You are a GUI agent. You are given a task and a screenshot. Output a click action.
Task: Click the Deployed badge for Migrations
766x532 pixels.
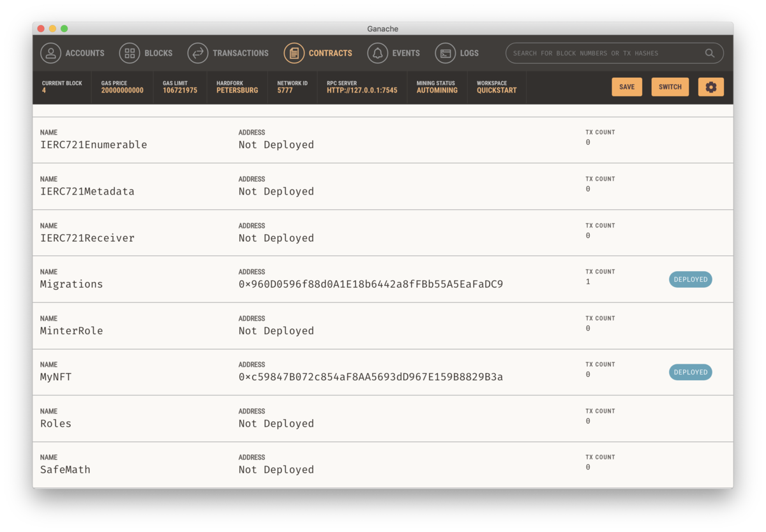[691, 279]
